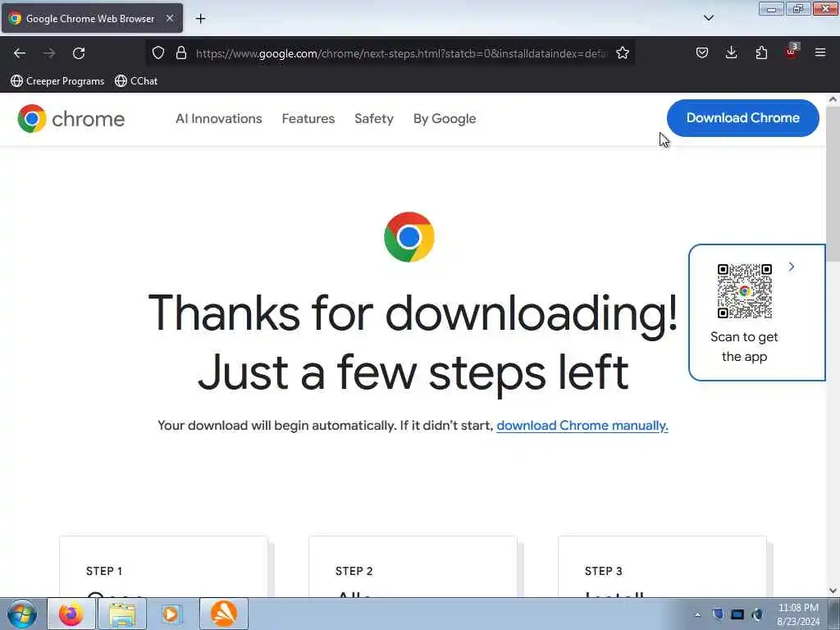The image size is (840, 630).
Task: Click the Download Chrome button
Action: click(x=742, y=118)
